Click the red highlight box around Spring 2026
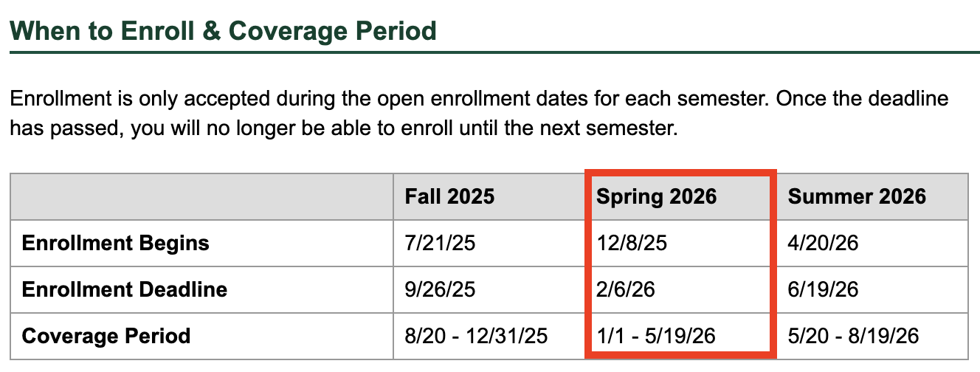The height and width of the screenshot is (372, 980). pos(680,265)
